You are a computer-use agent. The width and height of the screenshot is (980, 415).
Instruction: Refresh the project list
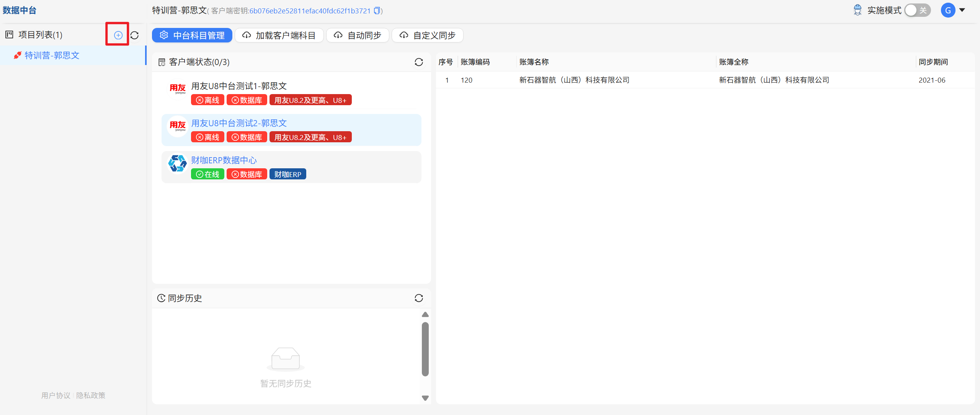134,35
